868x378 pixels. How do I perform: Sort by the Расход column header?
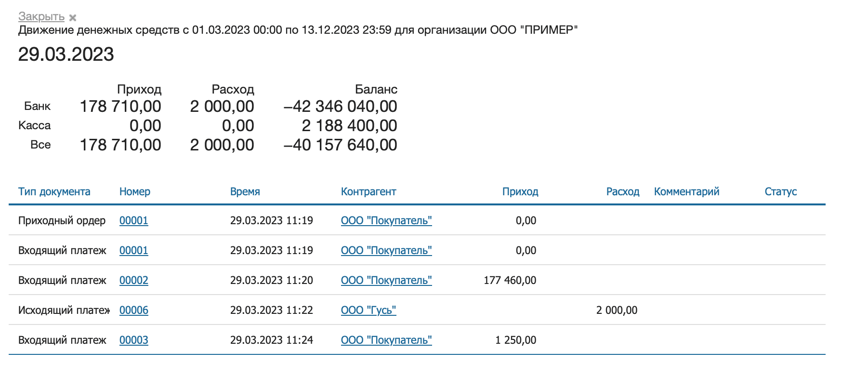[623, 191]
